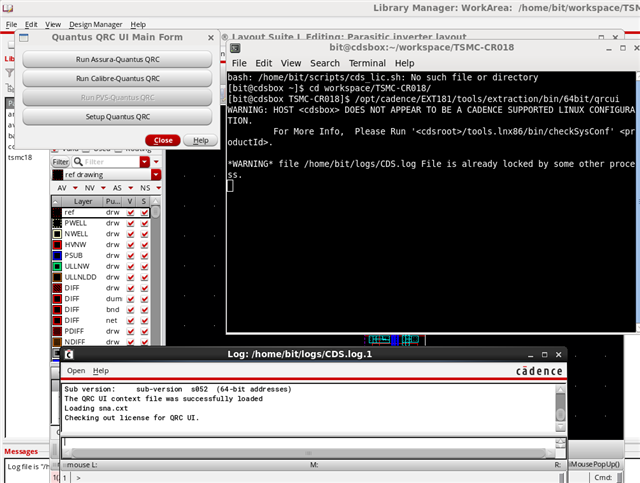Click the Log window horizontal scrollbar
Image resolution: width=640 pixels, height=483 pixels.
(x=308, y=453)
